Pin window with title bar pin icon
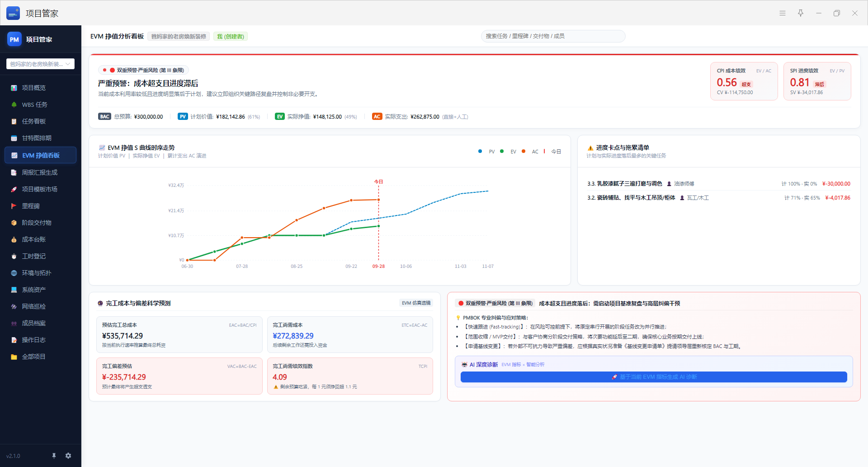This screenshot has height=467, width=868. pos(801,13)
